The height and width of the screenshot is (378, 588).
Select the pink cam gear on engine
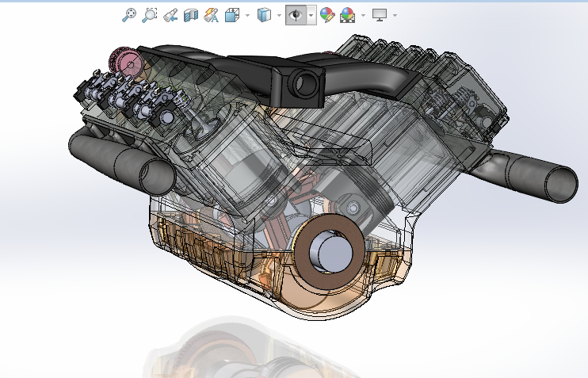click(x=124, y=63)
